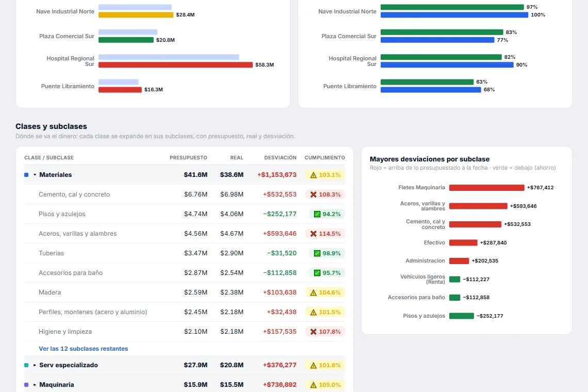The width and height of the screenshot is (588, 392).
Task: Click the Vehiculos ligeros (Renta) green bar
Action: (454, 279)
